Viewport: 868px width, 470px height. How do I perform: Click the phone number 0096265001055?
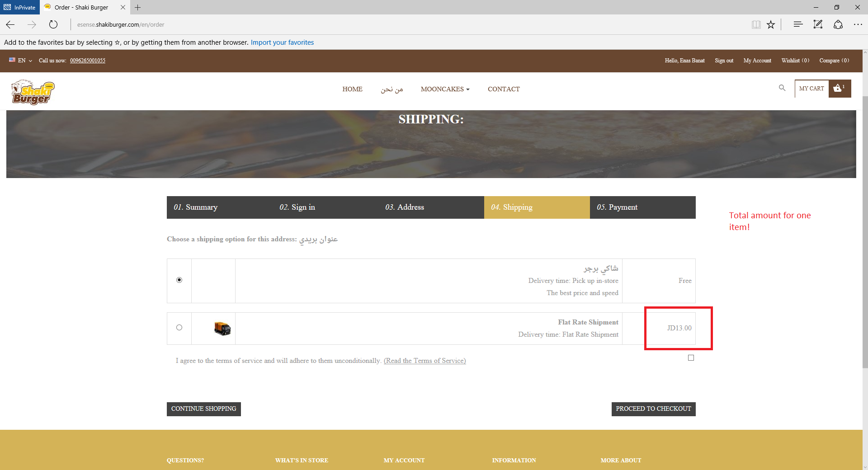pos(88,61)
